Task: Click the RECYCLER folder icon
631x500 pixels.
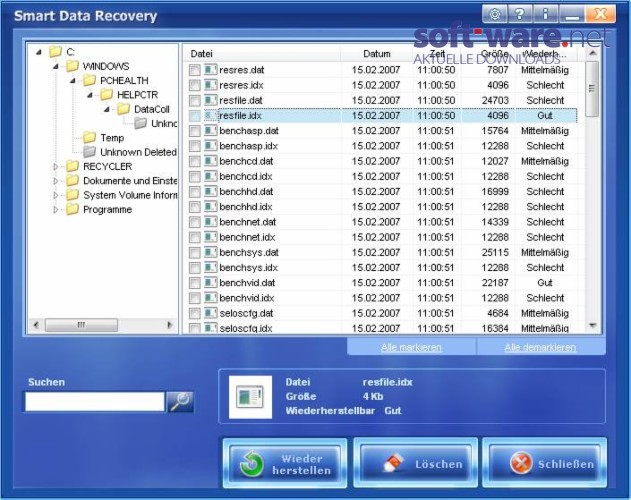Action: (x=72, y=166)
